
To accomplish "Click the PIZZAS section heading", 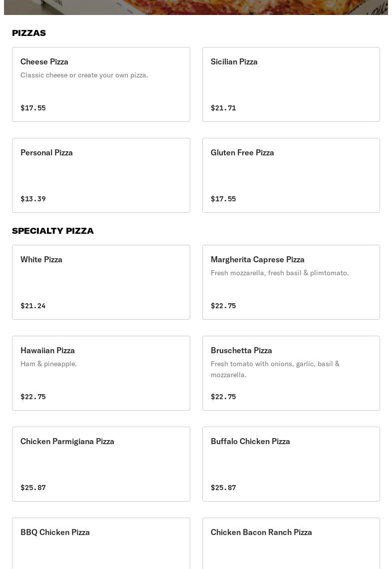I will click(29, 33).
